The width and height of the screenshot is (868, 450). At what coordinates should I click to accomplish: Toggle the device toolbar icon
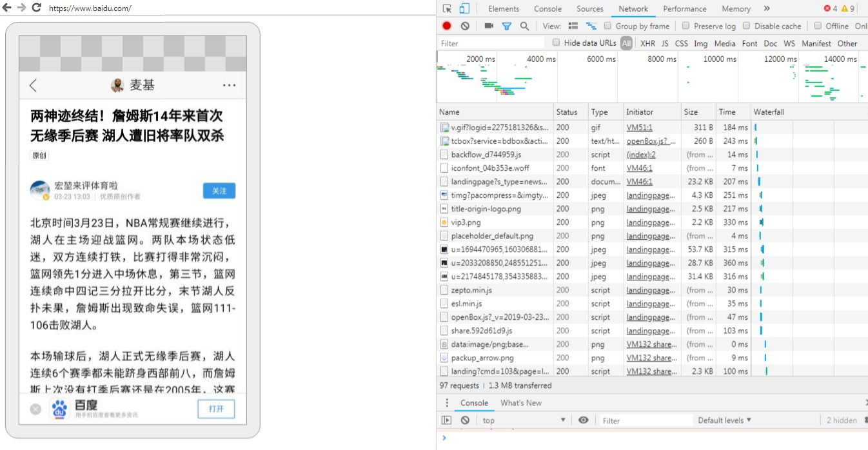(x=464, y=9)
